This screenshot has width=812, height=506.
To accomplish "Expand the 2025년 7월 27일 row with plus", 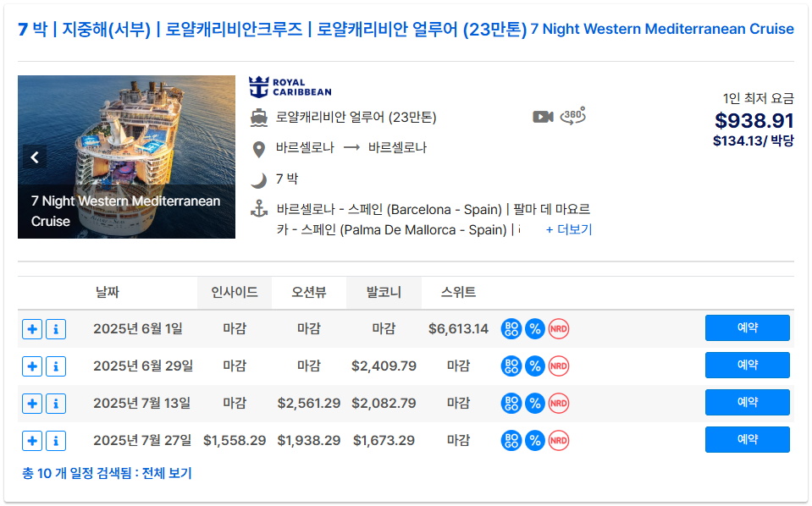I will (32, 441).
